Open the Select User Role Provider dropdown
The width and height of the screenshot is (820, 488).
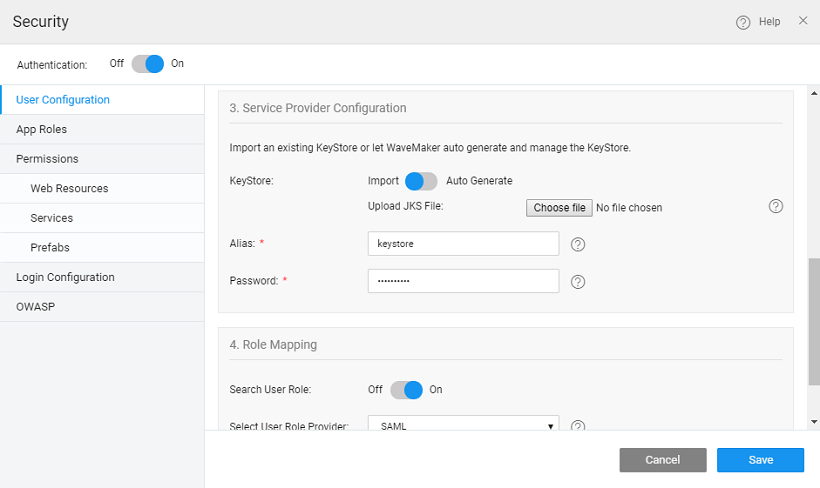tap(463, 426)
